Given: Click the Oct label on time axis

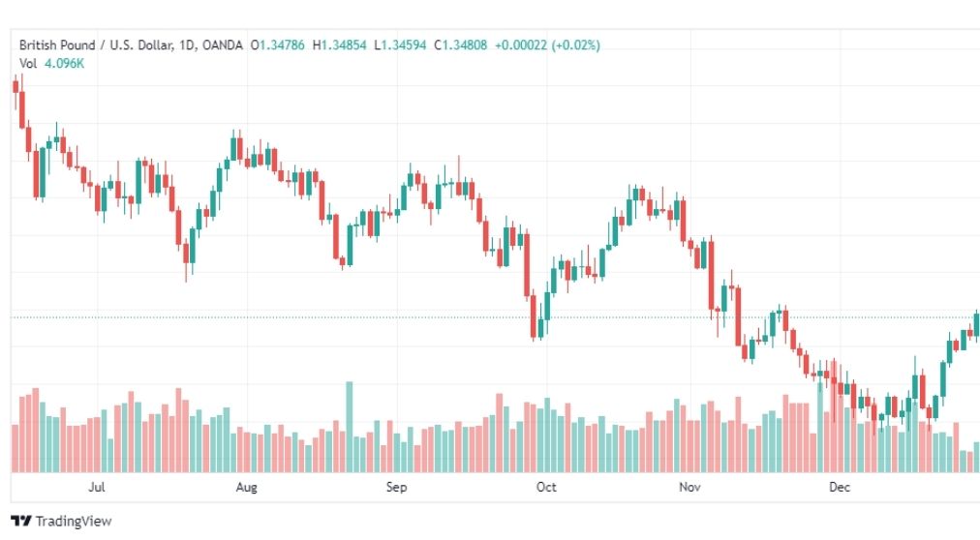Looking at the screenshot, I should click(x=546, y=487).
